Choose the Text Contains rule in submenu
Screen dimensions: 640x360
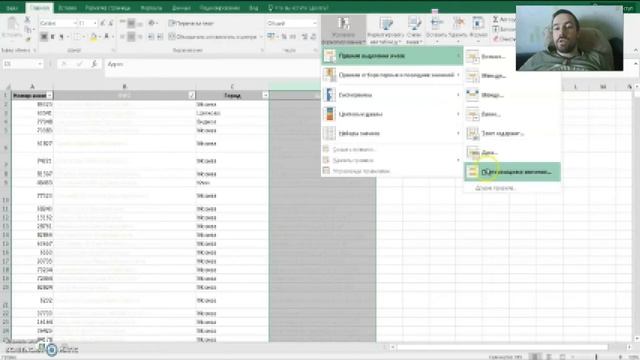[512, 133]
